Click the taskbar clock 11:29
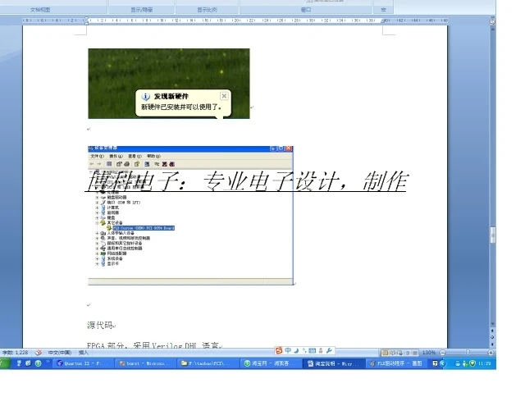 484,363
